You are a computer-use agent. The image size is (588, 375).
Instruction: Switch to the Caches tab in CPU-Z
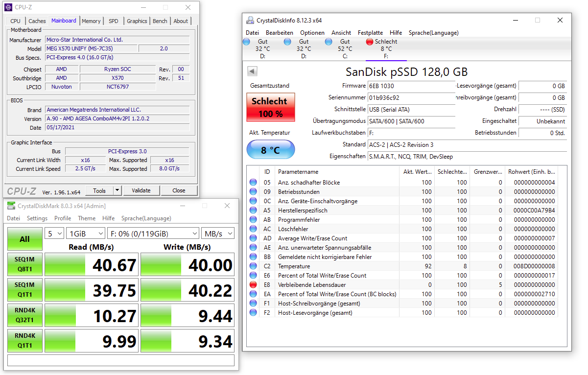tap(37, 21)
